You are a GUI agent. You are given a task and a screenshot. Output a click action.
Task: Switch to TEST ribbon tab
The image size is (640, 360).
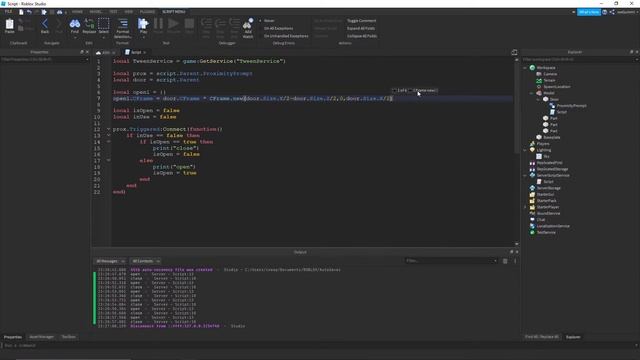point(113,12)
